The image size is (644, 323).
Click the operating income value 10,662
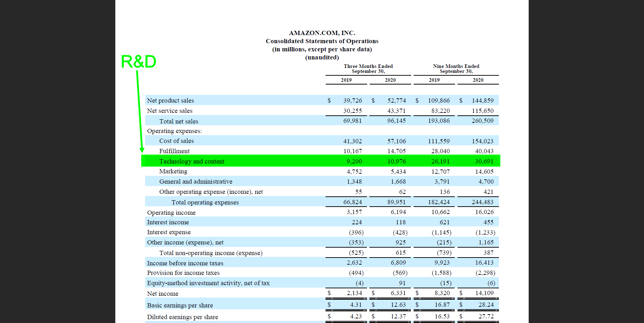point(441,212)
